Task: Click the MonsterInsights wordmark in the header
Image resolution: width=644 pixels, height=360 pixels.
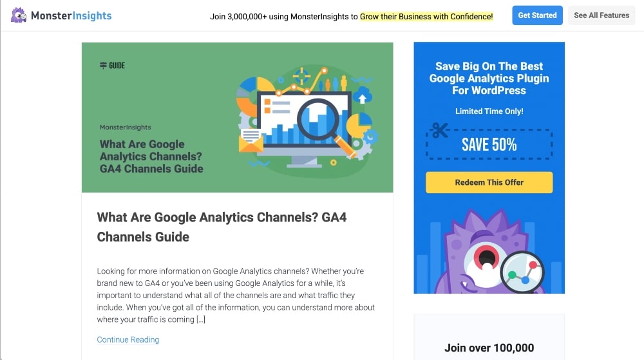Action: [x=71, y=15]
